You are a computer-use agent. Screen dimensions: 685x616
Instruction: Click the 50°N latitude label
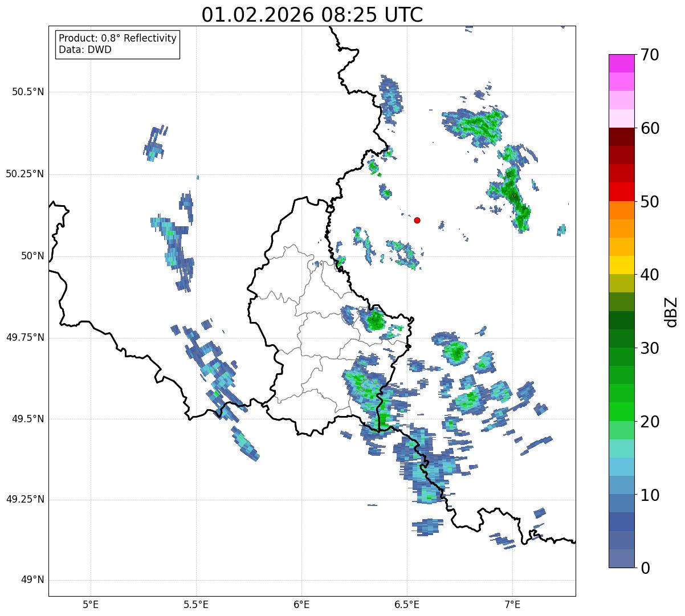pyautogui.click(x=32, y=256)
